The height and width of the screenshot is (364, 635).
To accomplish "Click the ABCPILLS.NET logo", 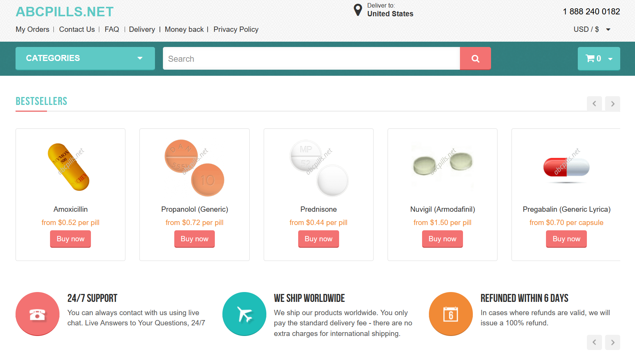I will [64, 12].
